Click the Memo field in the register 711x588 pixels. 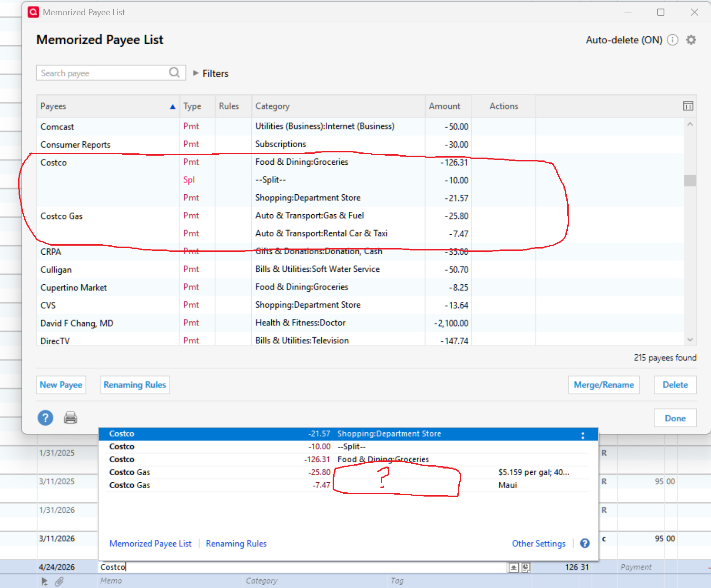[170, 581]
